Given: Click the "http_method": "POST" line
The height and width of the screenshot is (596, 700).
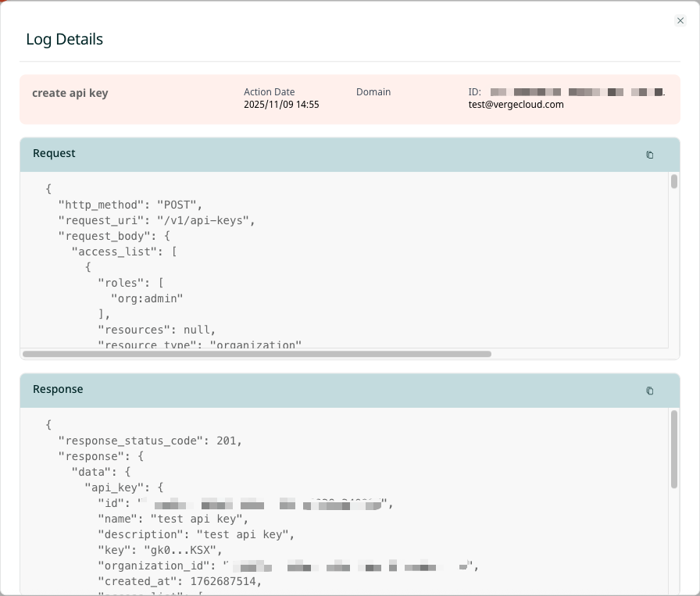Looking at the screenshot, I should (x=130, y=205).
